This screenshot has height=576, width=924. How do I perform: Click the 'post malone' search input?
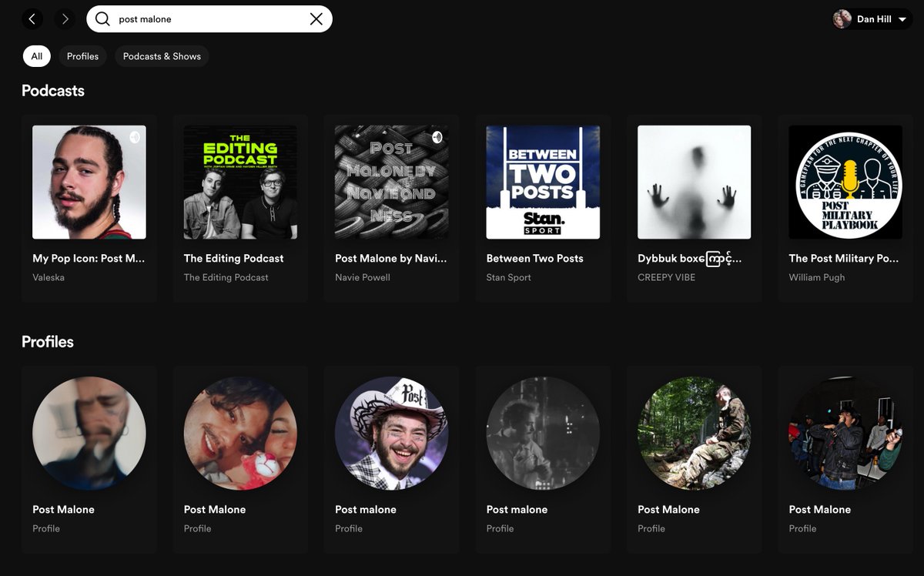209,19
